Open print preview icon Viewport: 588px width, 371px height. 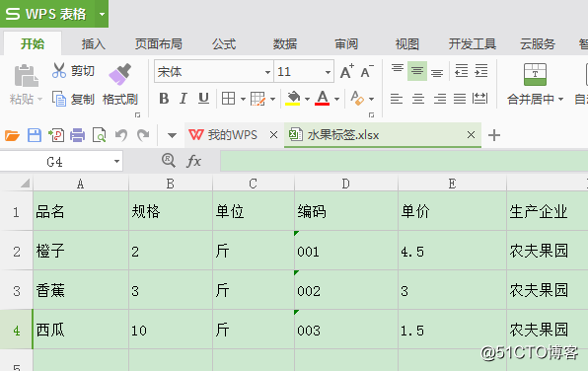[100, 135]
